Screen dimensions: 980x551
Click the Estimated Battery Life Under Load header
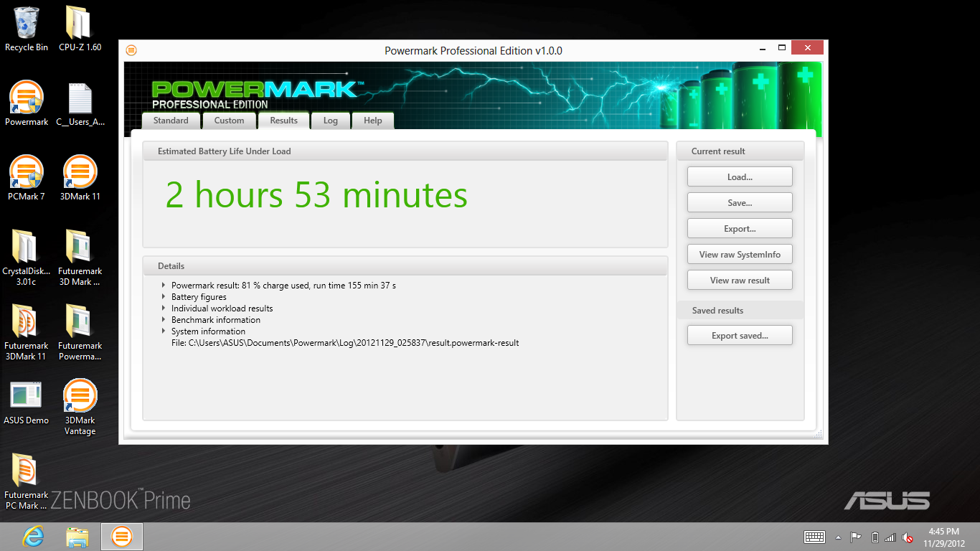405,151
